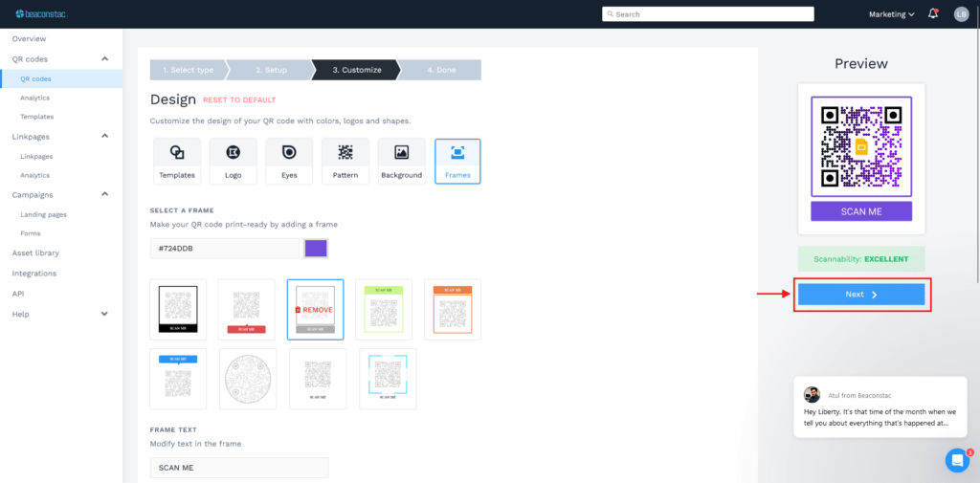Viewport: 980px width, 483px height.
Task: Collapse the Campaigns sidebar section
Action: 105,194
